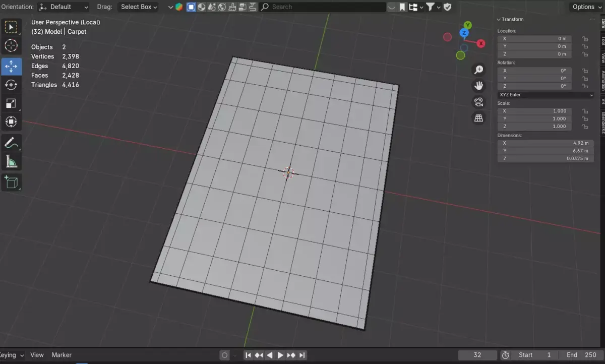Click the Start frame field

pos(535,355)
